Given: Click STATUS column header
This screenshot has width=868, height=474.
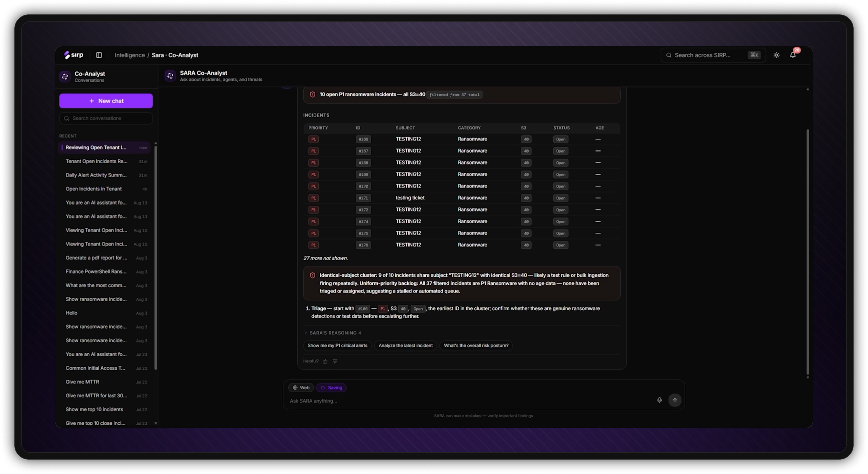Looking at the screenshot, I should (x=561, y=128).
